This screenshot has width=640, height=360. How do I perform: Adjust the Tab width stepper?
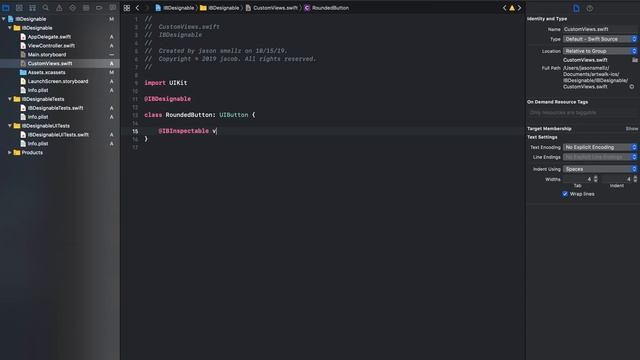(596, 179)
